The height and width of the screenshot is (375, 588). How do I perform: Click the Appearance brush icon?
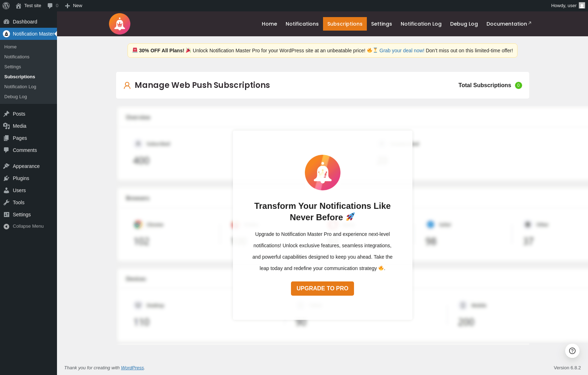[x=6, y=166]
